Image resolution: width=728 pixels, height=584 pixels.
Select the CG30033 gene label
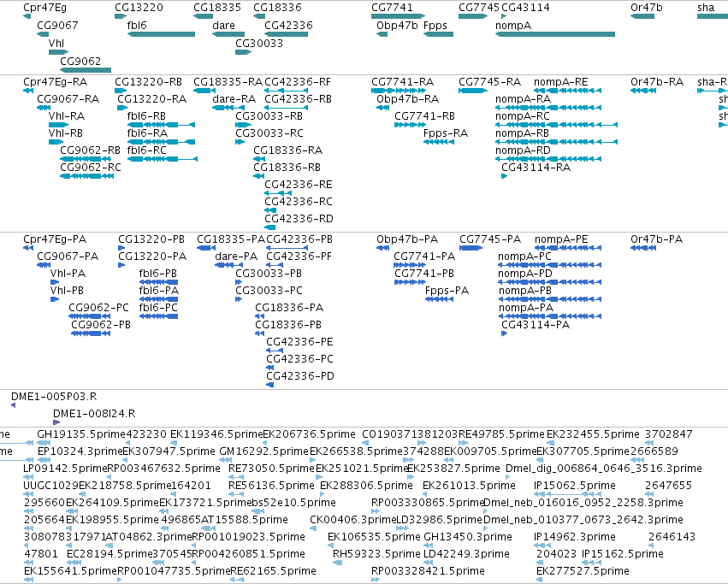[x=259, y=43]
